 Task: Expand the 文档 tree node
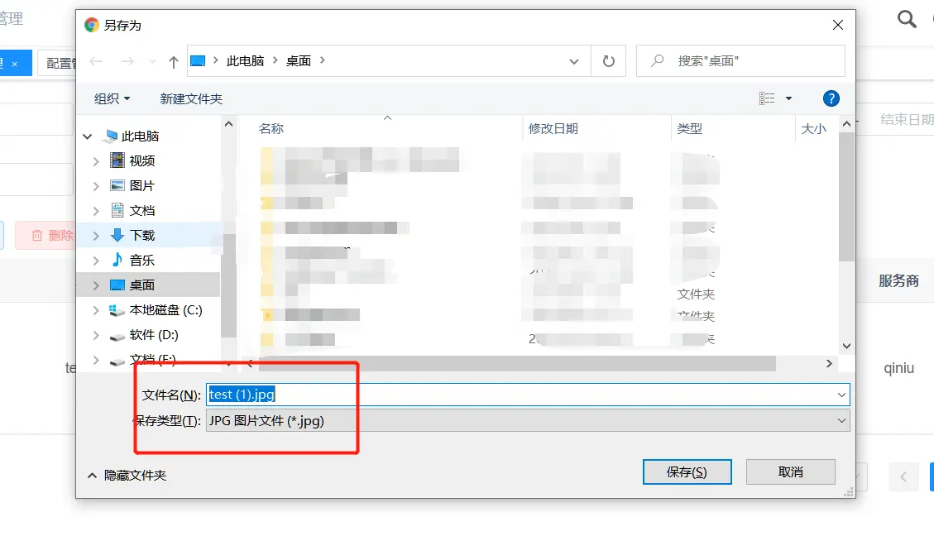tap(96, 210)
